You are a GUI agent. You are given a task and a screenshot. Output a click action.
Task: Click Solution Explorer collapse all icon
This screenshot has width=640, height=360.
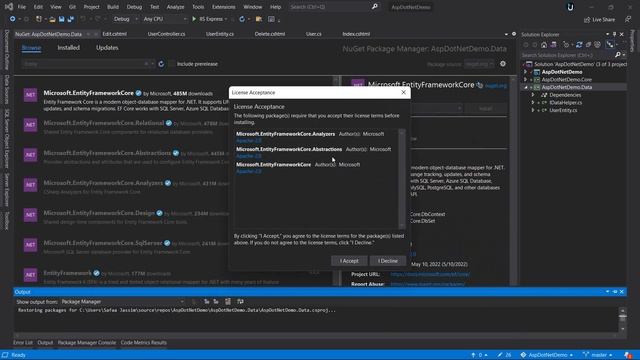[588, 45]
